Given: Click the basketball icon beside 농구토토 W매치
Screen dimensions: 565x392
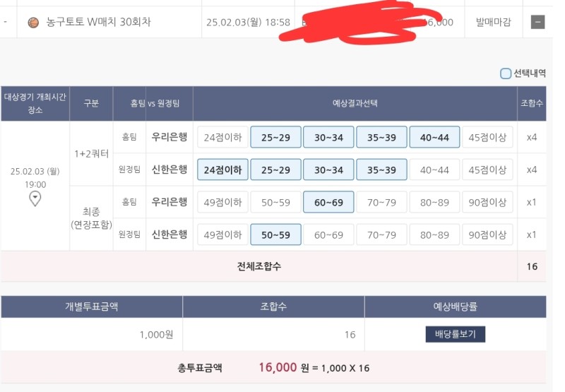Looking at the screenshot, I should point(33,23).
